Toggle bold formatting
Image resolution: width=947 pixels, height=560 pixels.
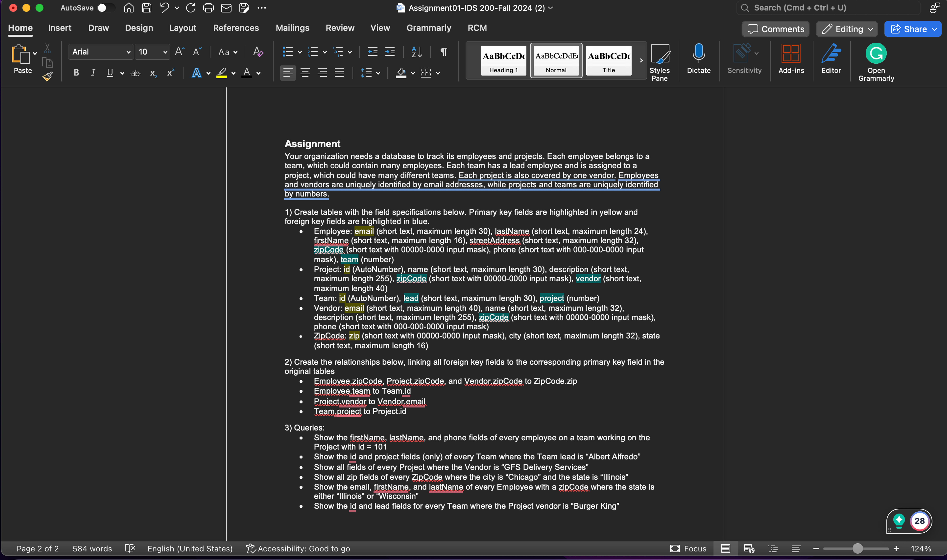76,72
